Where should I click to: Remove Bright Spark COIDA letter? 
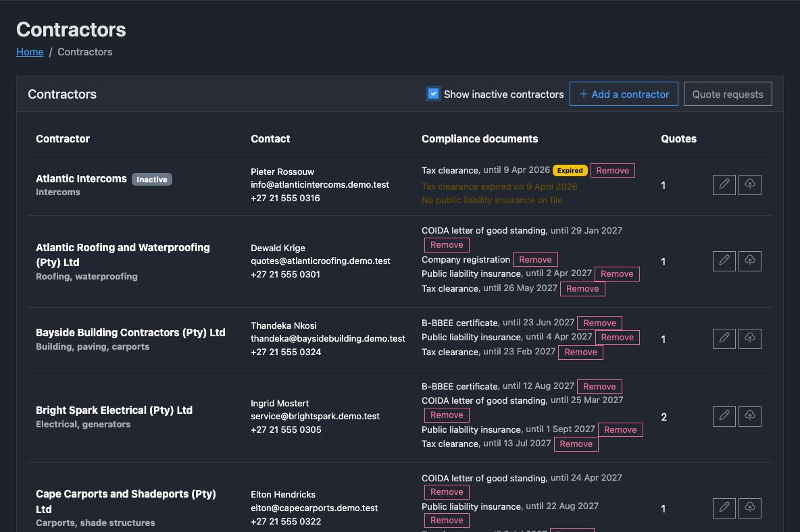[x=447, y=415]
